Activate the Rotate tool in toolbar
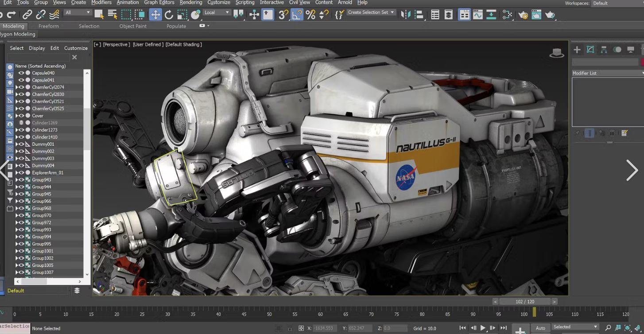 click(x=169, y=15)
